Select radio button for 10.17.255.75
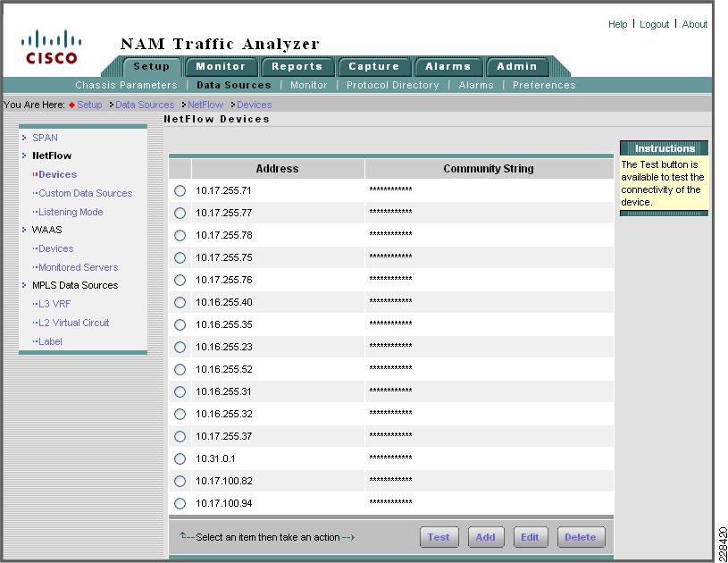This screenshot has width=728, height=563. click(x=180, y=257)
